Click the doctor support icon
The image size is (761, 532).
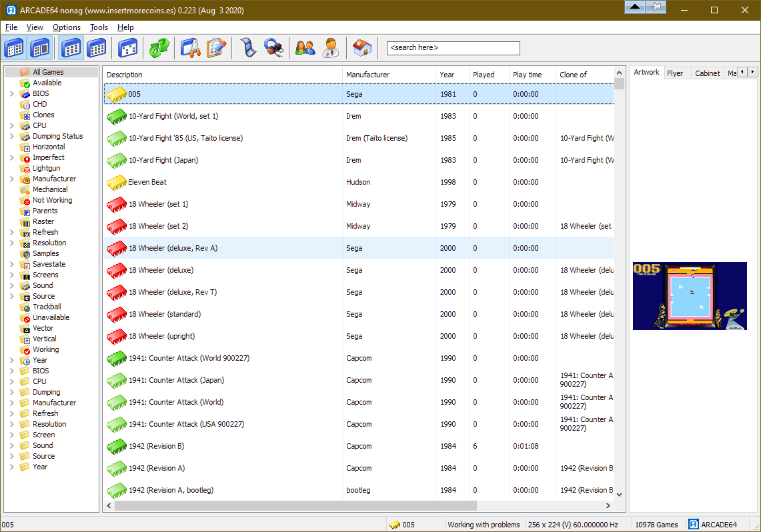[331, 48]
